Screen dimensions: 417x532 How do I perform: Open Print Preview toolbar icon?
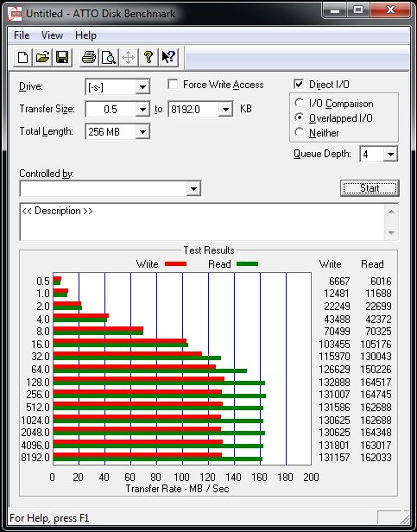(109, 57)
